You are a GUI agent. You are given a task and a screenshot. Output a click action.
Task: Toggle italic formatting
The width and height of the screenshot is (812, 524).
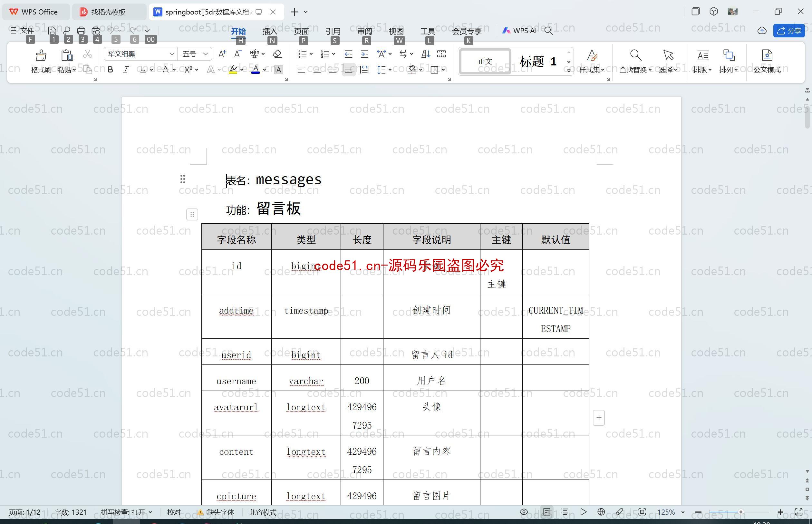click(x=126, y=70)
